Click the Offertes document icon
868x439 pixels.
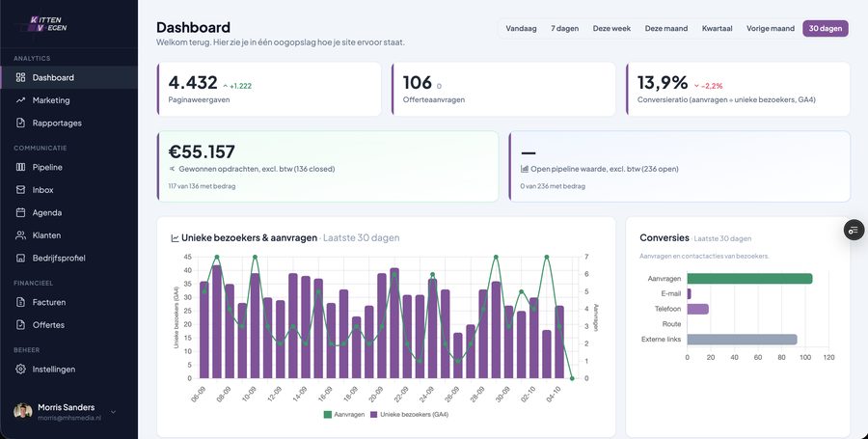[20, 325]
